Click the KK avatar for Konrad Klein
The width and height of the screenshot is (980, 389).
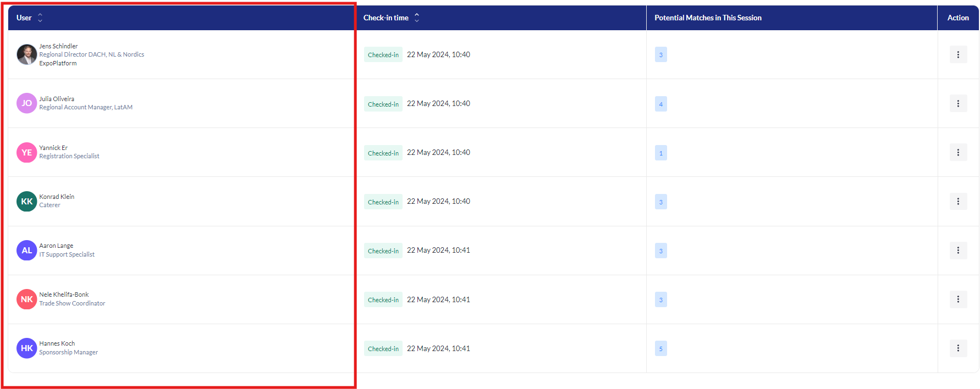pos(26,201)
